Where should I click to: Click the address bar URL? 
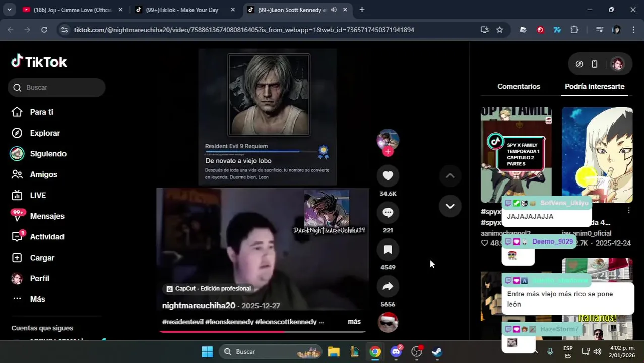point(244,30)
